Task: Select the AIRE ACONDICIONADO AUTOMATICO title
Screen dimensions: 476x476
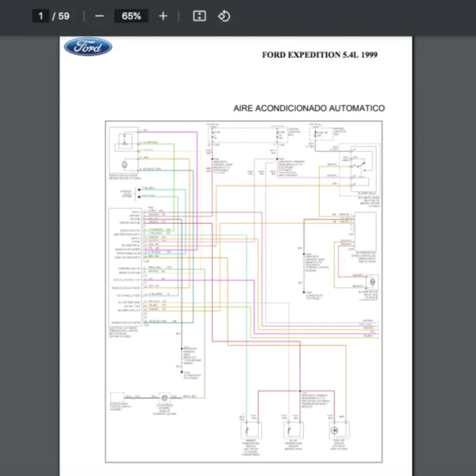Action: point(309,108)
